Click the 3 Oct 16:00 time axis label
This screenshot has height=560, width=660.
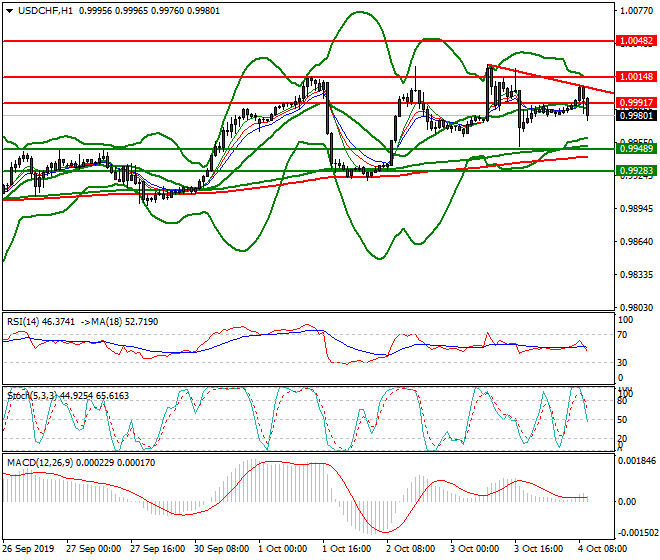pyautogui.click(x=539, y=549)
